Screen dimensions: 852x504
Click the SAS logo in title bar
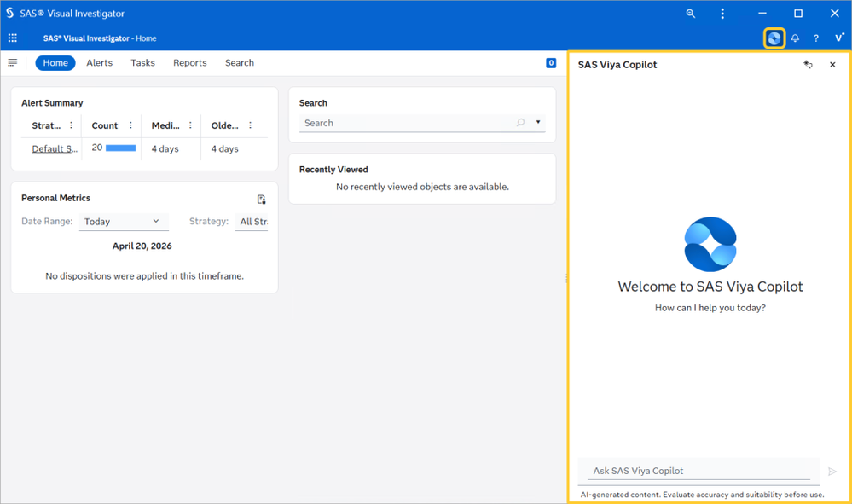(x=9, y=13)
